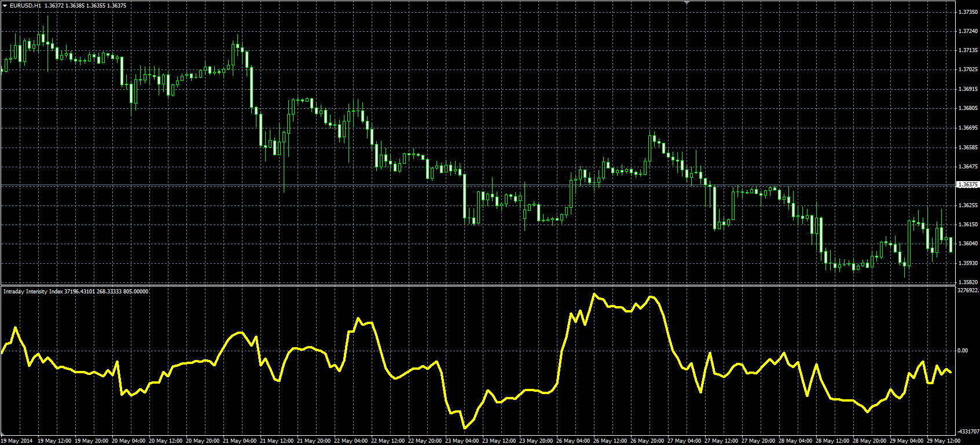Click the 1.37135 price scale value
Viewport: 980px width, 445px height.
[968, 50]
